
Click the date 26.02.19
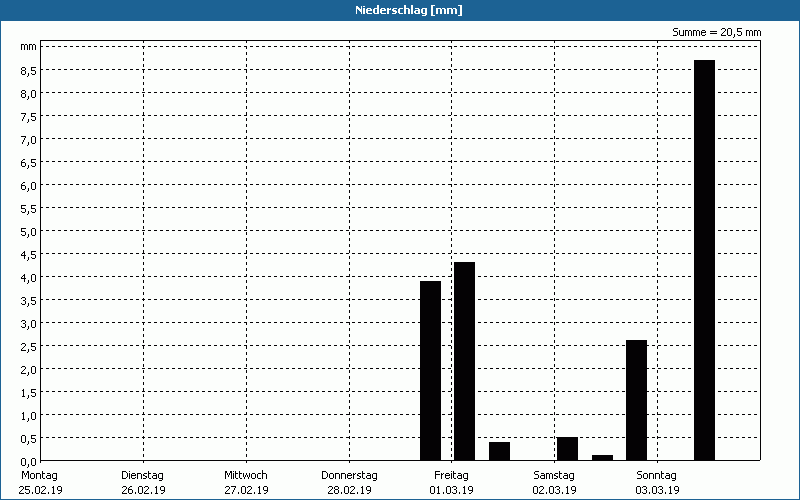pyautogui.click(x=143, y=490)
